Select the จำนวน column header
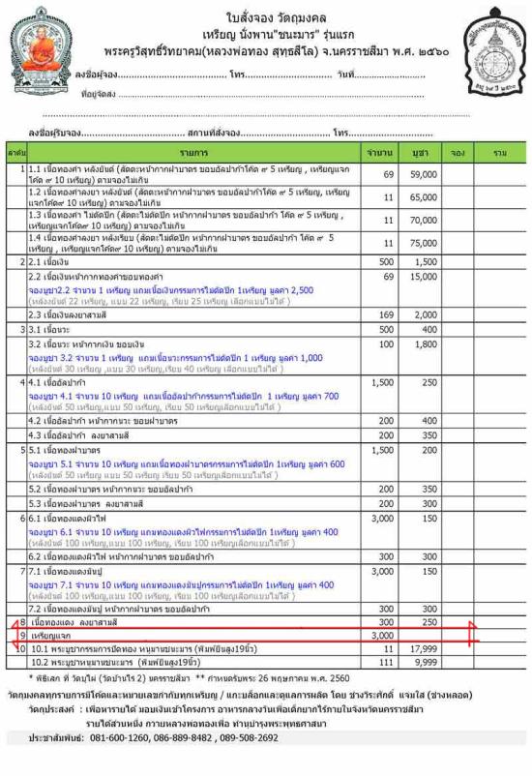The image size is (532, 776). 380,153
